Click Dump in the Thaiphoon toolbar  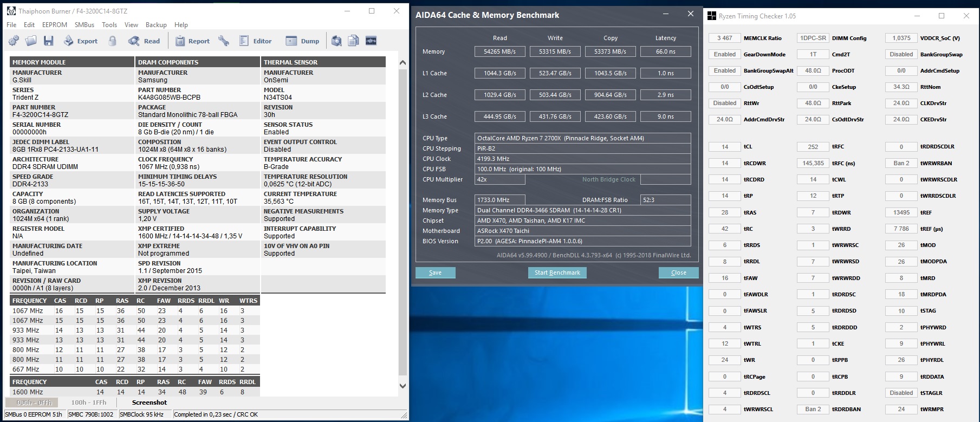click(x=303, y=41)
